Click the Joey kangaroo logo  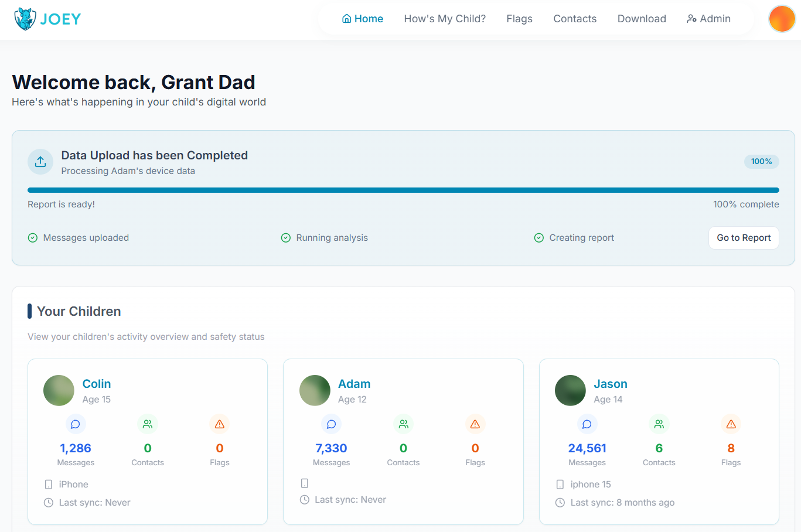pos(25,19)
